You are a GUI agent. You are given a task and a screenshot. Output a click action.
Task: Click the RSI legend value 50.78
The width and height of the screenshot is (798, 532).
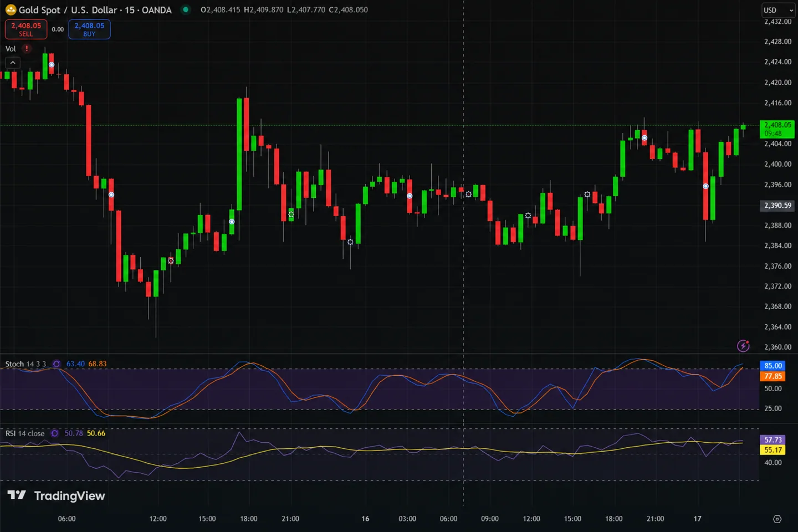point(74,433)
